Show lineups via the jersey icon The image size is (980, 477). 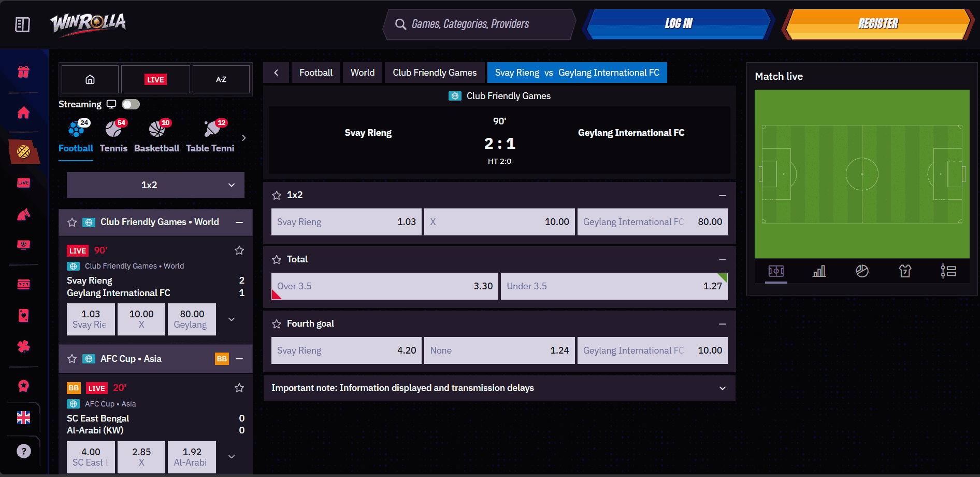point(905,271)
